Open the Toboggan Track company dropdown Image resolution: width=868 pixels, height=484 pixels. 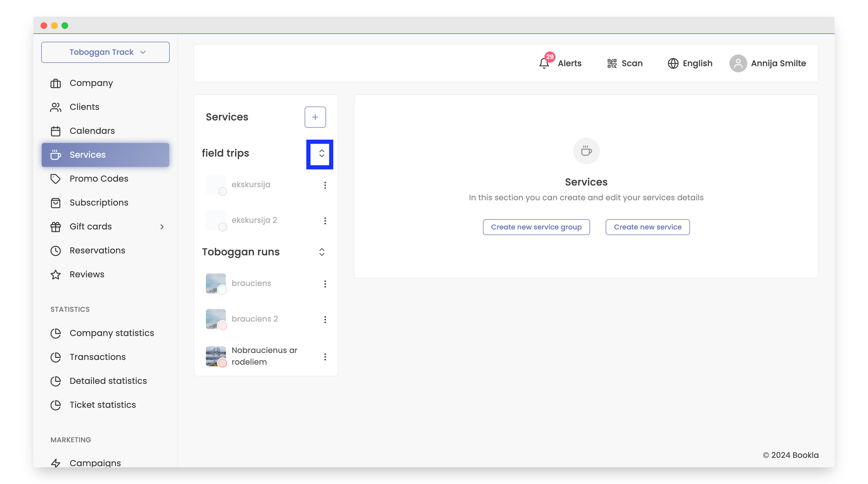[x=105, y=52]
